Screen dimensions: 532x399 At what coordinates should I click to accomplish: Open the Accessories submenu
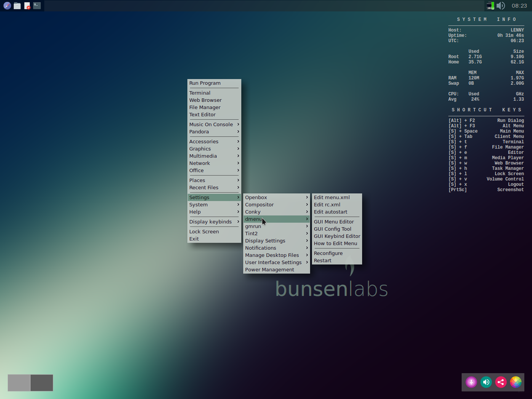tap(214, 142)
